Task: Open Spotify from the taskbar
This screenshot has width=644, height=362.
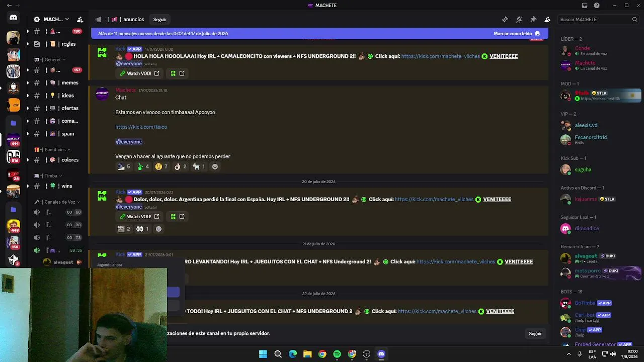Action: 337,354
